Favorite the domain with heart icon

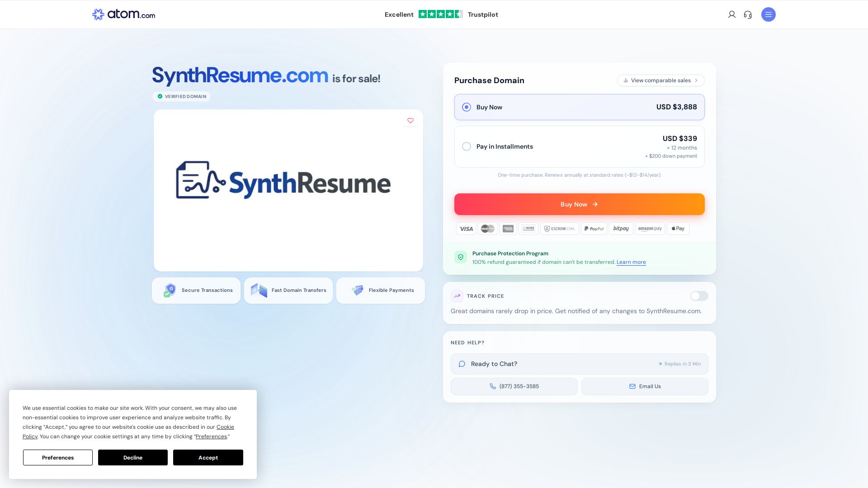410,121
